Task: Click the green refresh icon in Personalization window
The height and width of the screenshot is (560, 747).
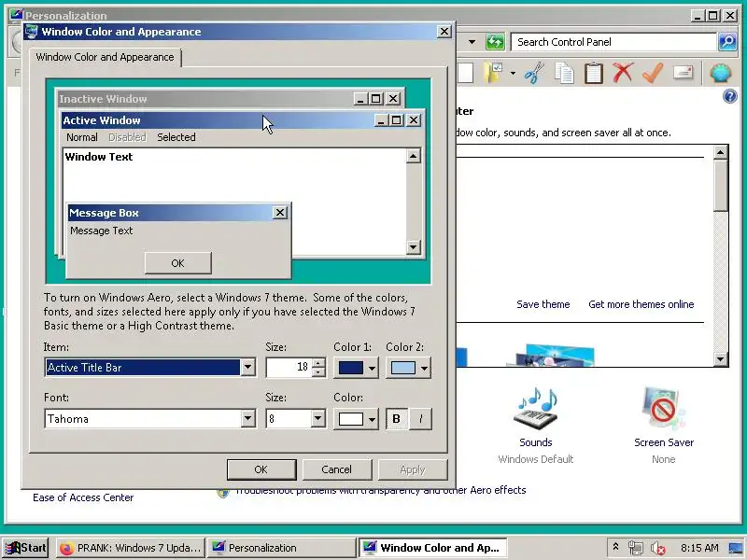Action: pyautogui.click(x=495, y=42)
